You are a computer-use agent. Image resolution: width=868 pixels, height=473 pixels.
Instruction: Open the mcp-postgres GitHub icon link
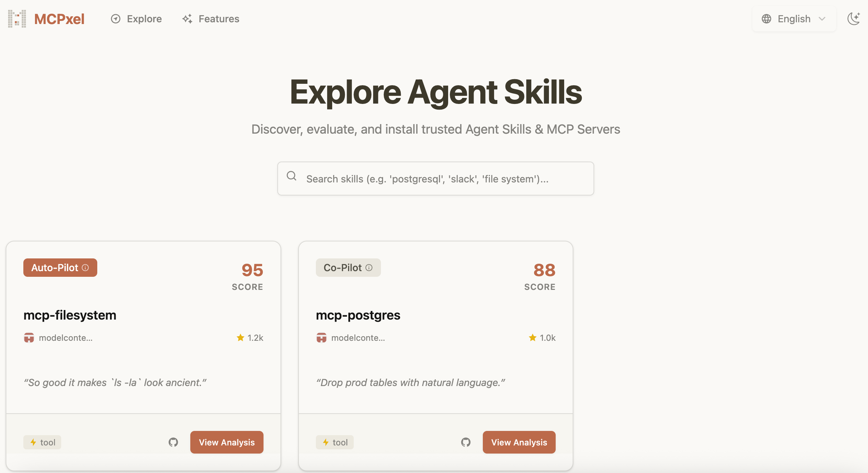point(466,442)
